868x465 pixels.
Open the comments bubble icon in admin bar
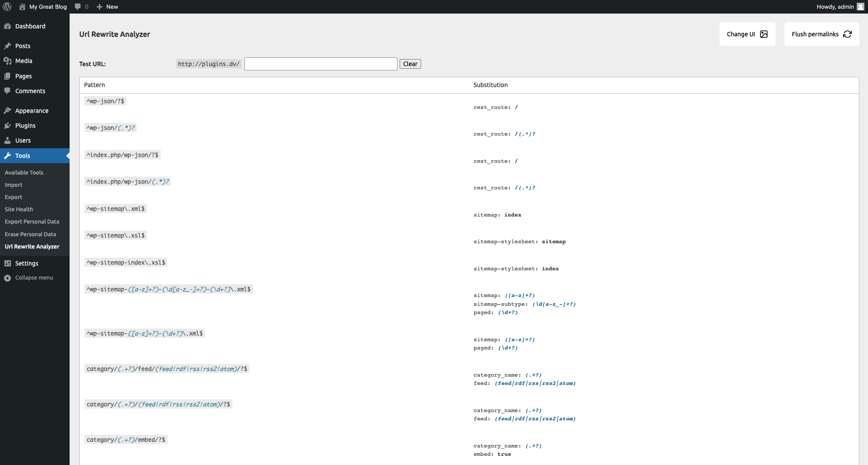click(x=78, y=7)
